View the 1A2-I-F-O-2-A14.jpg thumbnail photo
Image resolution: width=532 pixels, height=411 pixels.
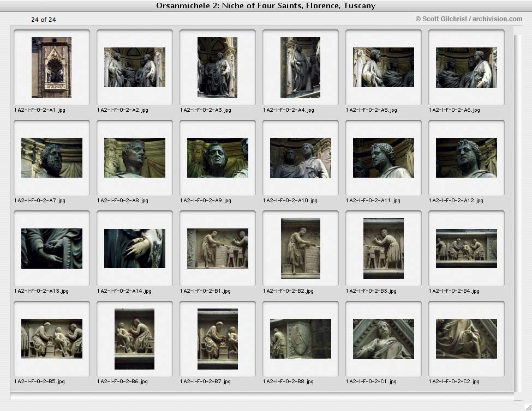[135, 249]
